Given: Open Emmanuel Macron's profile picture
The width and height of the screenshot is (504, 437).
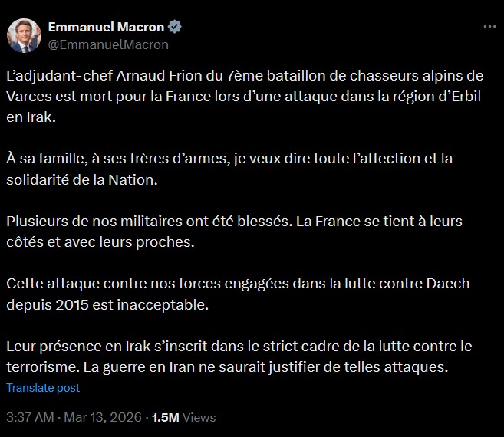Looking at the screenshot, I should click(25, 35).
